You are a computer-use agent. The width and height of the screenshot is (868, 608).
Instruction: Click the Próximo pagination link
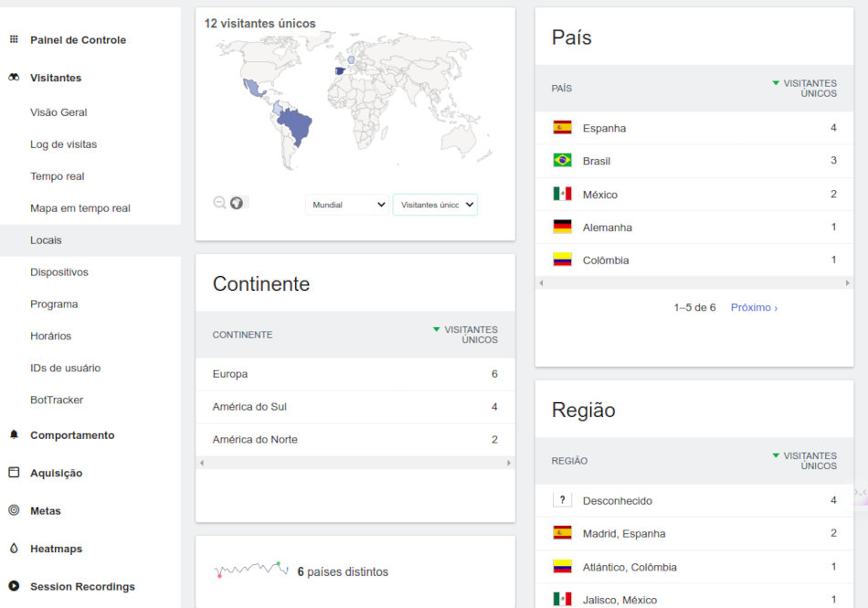pos(754,308)
